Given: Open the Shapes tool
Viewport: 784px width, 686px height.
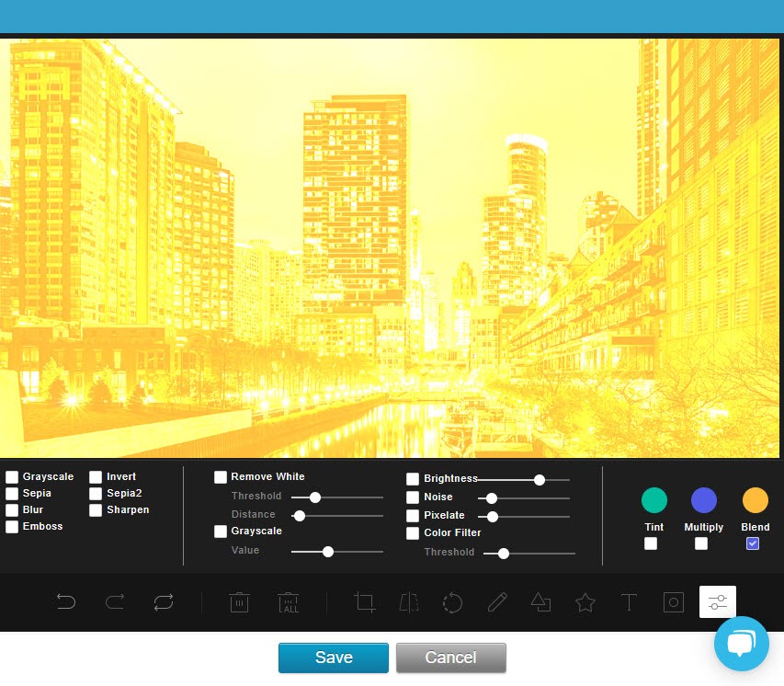Looking at the screenshot, I should click(x=540, y=602).
